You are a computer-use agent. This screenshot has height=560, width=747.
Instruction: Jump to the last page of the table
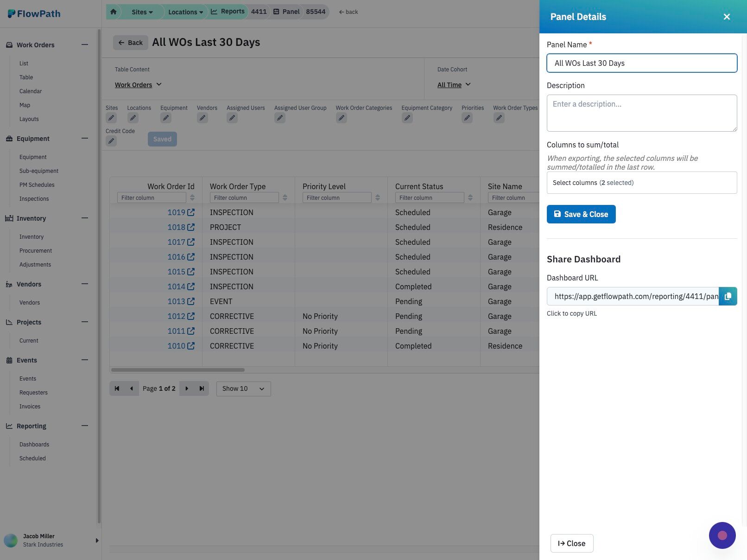tap(202, 388)
